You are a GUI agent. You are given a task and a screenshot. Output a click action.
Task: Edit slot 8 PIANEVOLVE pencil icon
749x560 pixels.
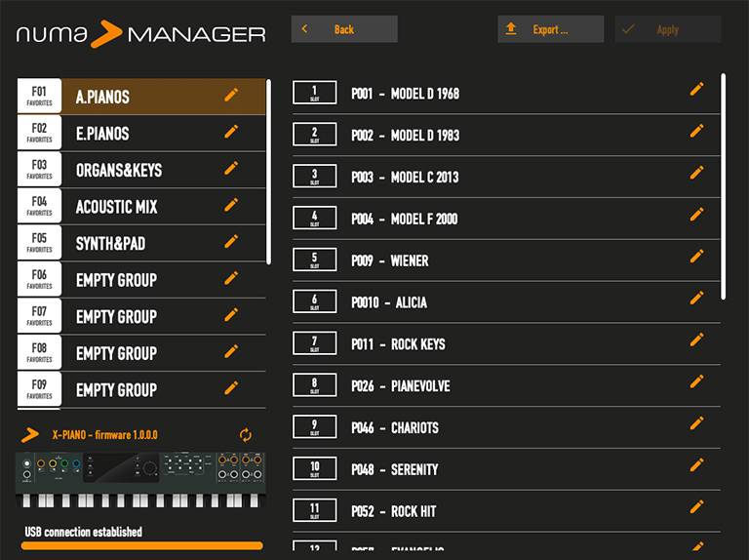click(x=697, y=381)
